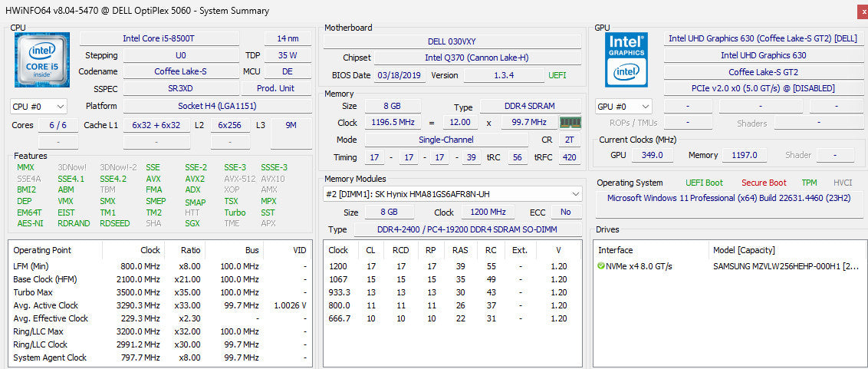Click the 1.0026 V VID value
Image resolution: width=868 pixels, height=369 pixels.
290,305
